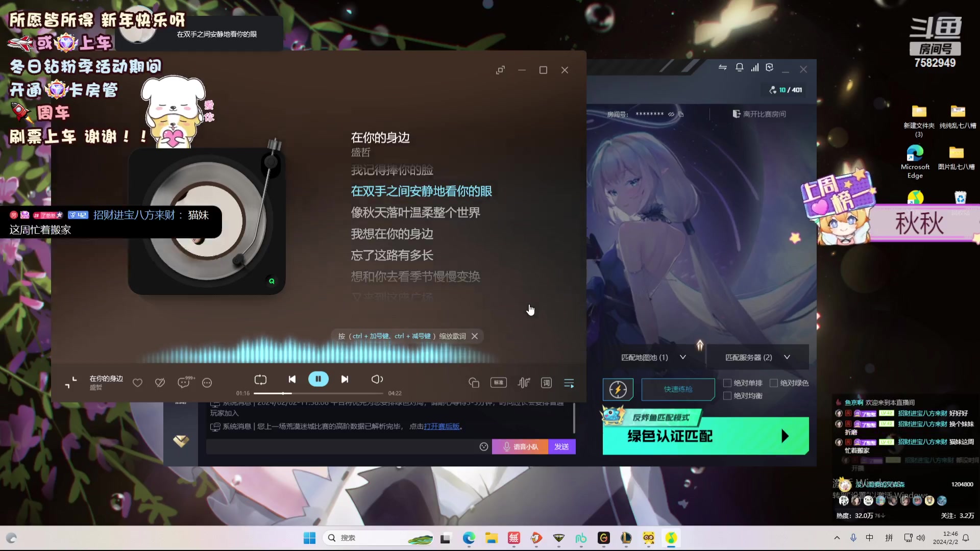The height and width of the screenshot is (551, 980).
Task: Open the 新建文件夹 (3) desktop folder
Action: point(919,121)
